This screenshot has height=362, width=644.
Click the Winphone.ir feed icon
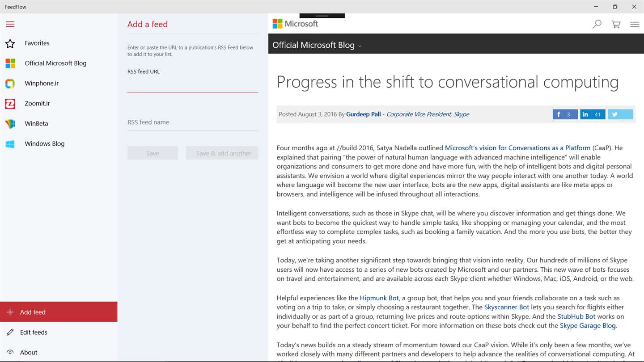click(x=10, y=84)
